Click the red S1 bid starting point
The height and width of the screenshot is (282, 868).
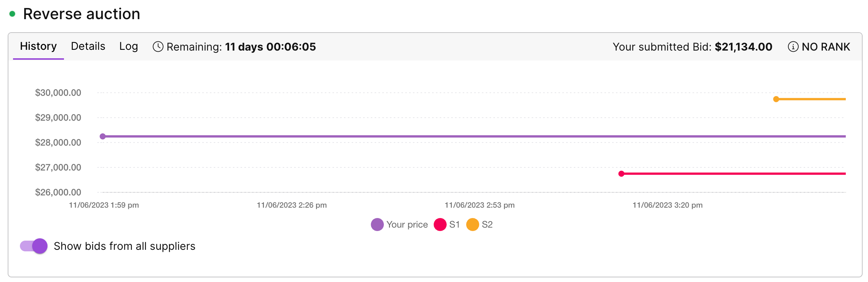click(x=621, y=174)
